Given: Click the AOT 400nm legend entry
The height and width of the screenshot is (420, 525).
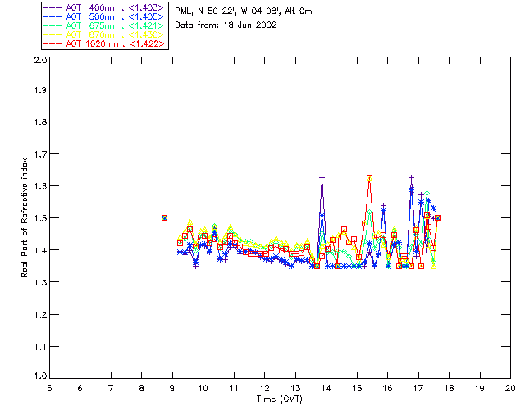Looking at the screenshot, I should pyautogui.click(x=104, y=7).
